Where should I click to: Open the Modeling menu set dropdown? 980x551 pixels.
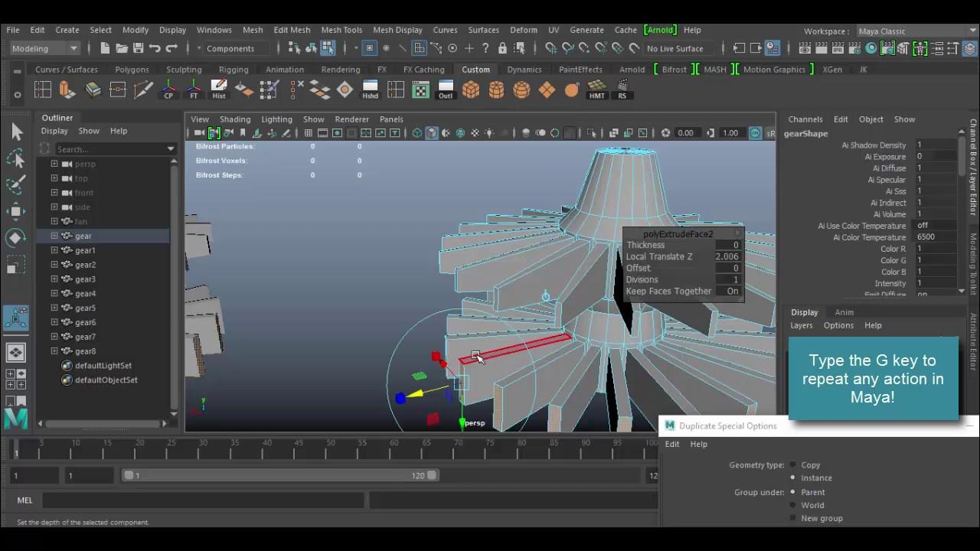[x=44, y=48]
